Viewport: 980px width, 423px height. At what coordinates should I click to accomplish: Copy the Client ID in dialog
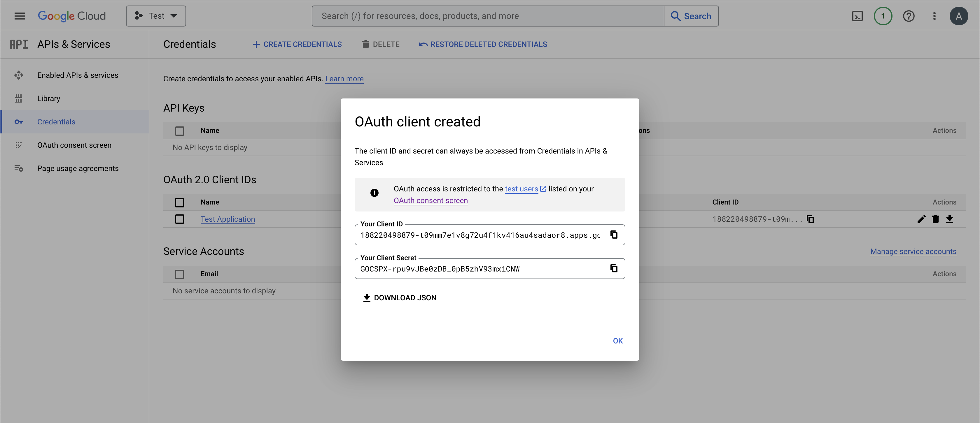coord(614,235)
